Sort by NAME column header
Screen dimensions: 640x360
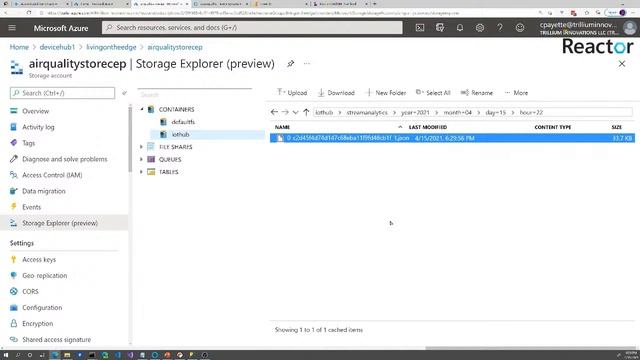click(x=282, y=127)
